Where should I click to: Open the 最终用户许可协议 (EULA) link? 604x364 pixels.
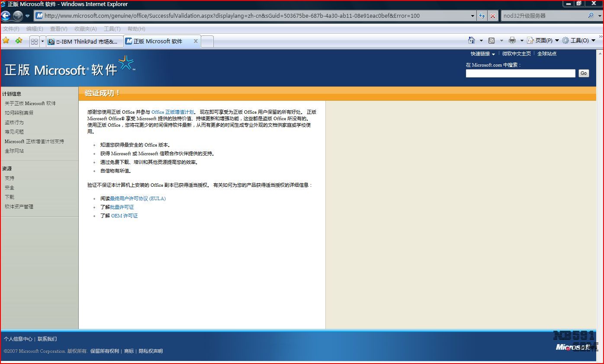(138, 198)
